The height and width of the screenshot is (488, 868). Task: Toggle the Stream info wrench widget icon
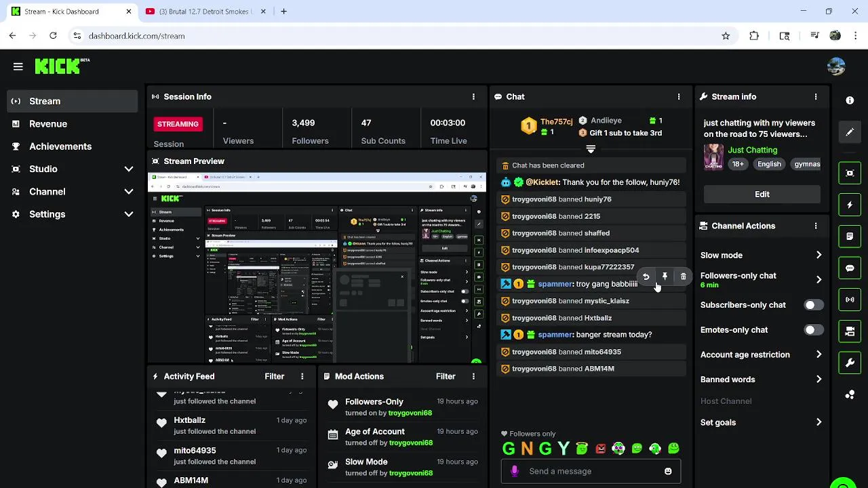click(x=850, y=363)
